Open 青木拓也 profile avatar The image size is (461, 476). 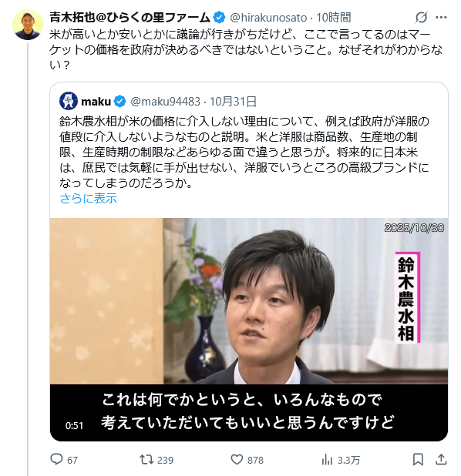click(x=28, y=25)
